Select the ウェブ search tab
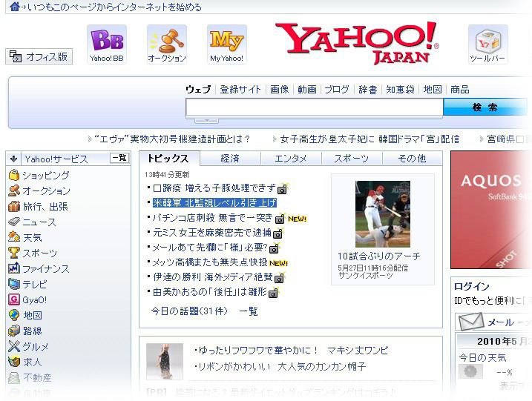The width and height of the screenshot is (532, 401). tap(199, 89)
